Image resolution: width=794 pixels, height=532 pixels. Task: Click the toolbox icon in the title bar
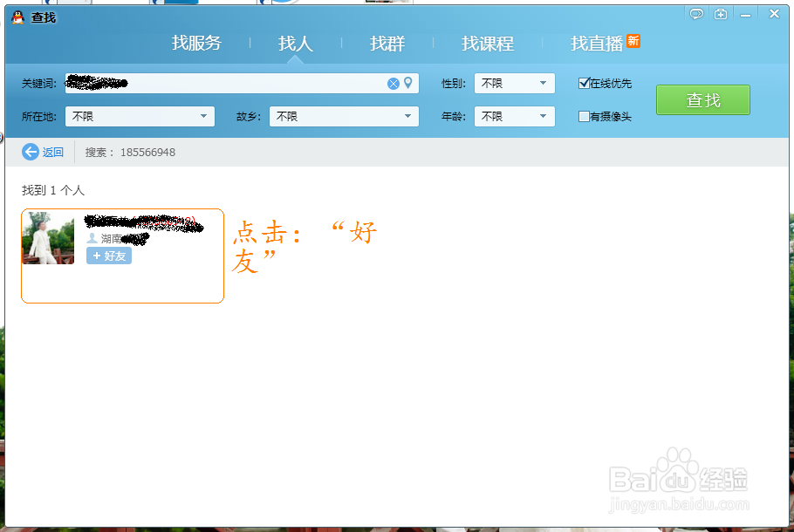(718, 14)
